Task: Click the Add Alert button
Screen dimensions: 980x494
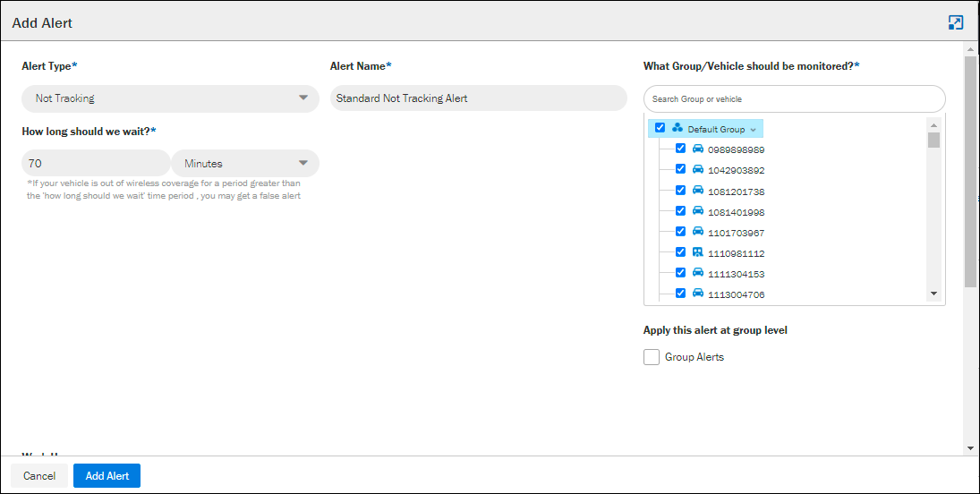Action: click(107, 476)
